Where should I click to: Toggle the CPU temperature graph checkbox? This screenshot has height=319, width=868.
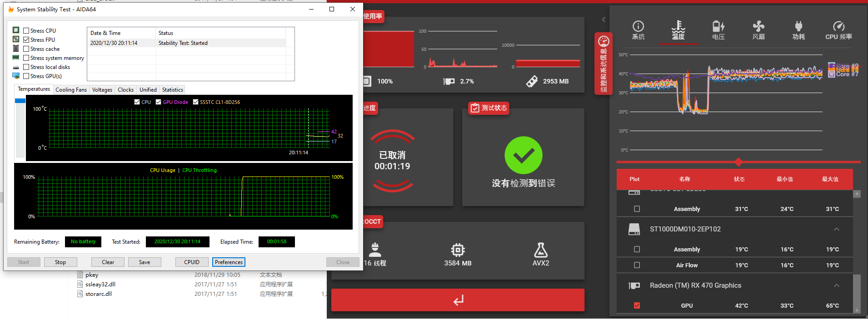click(x=137, y=102)
